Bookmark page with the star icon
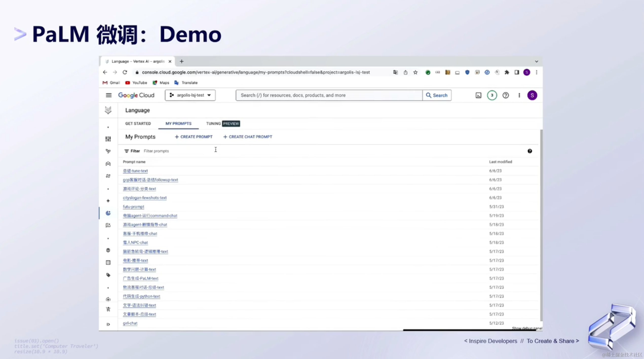 pyautogui.click(x=415, y=72)
